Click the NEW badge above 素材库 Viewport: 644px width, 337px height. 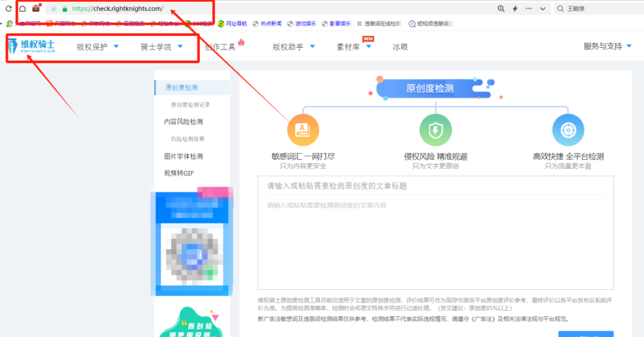click(x=368, y=39)
